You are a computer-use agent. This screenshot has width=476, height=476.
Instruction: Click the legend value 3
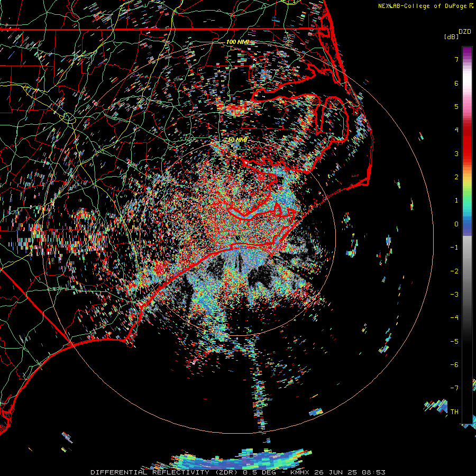(456, 153)
